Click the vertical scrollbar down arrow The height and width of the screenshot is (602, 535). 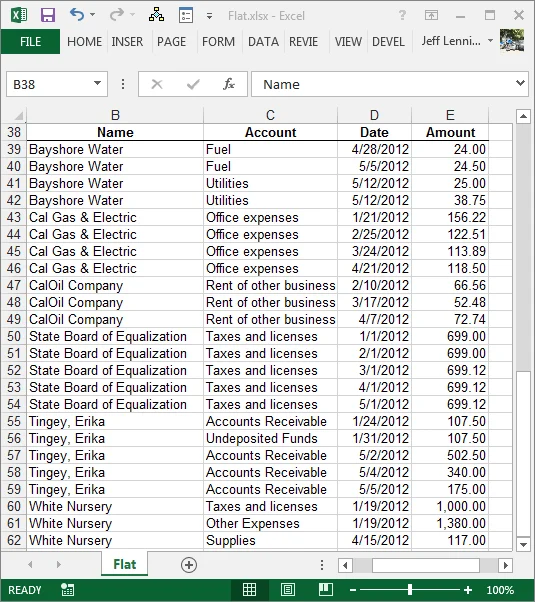tap(523, 544)
